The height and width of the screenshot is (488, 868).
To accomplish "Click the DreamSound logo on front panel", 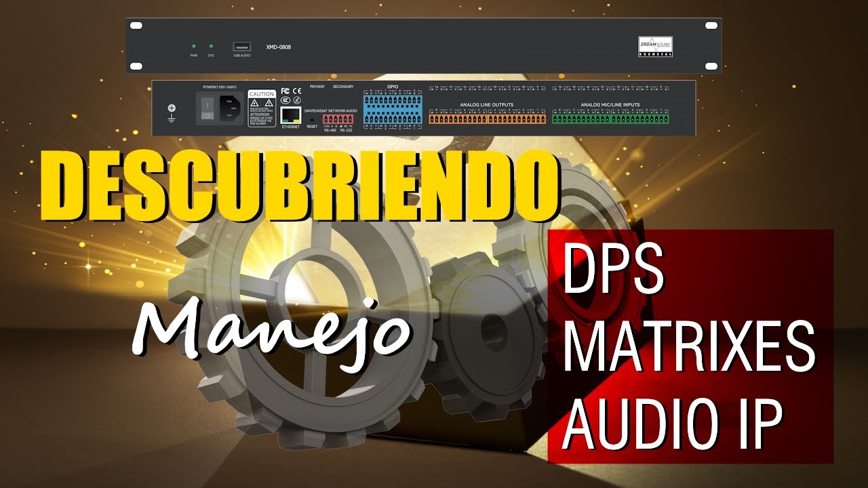I will (x=656, y=46).
